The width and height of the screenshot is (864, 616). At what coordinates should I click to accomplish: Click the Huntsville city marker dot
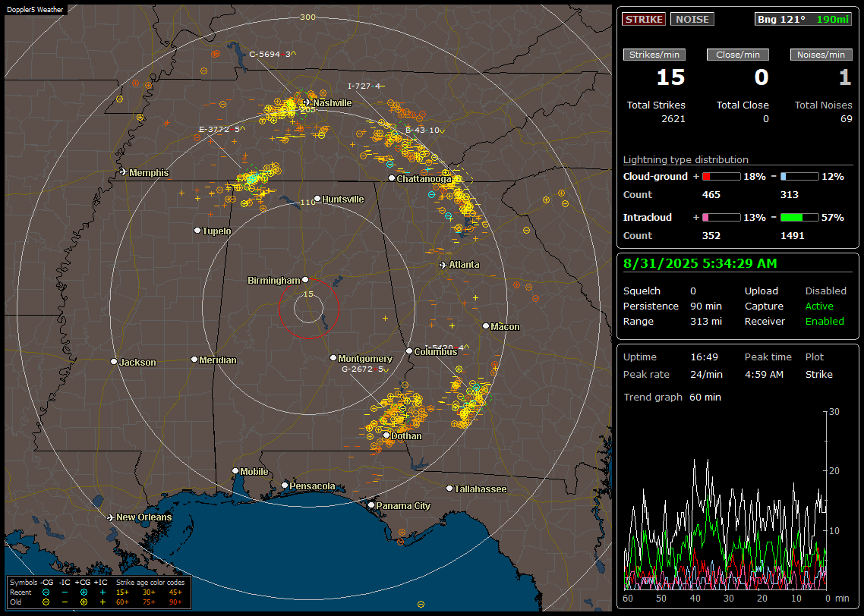point(317,199)
